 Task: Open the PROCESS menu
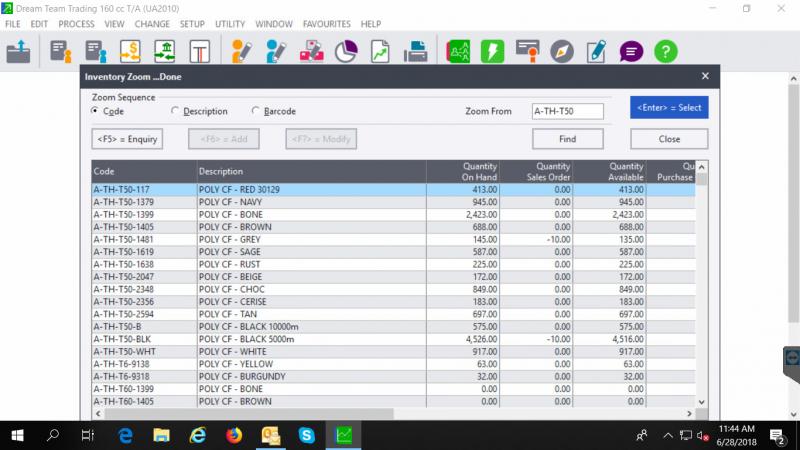click(x=77, y=23)
